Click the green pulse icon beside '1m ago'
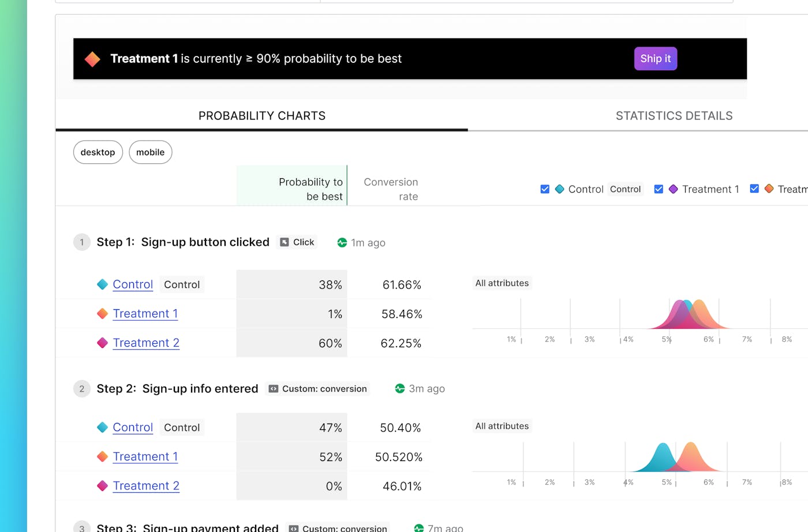Image resolution: width=808 pixels, height=532 pixels. coord(342,243)
